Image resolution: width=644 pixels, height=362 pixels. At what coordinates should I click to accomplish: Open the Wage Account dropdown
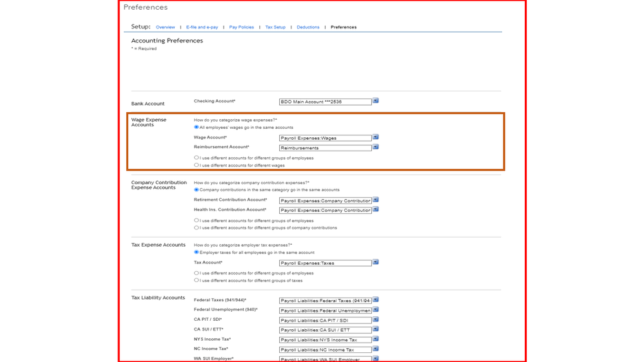click(375, 137)
